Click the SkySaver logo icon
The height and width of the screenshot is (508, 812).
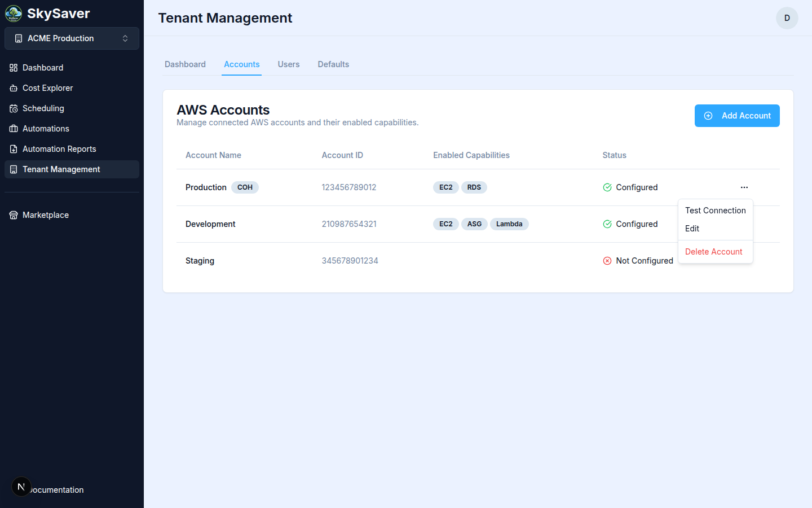[14, 14]
